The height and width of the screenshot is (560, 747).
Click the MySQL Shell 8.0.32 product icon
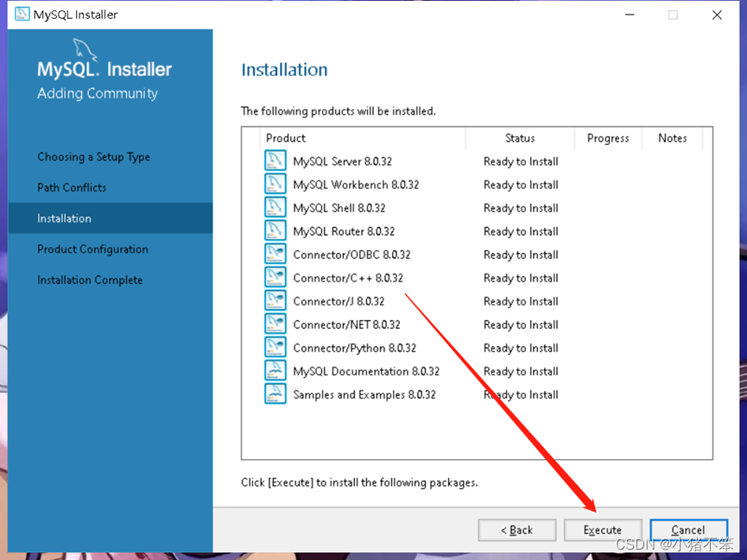coord(275,207)
